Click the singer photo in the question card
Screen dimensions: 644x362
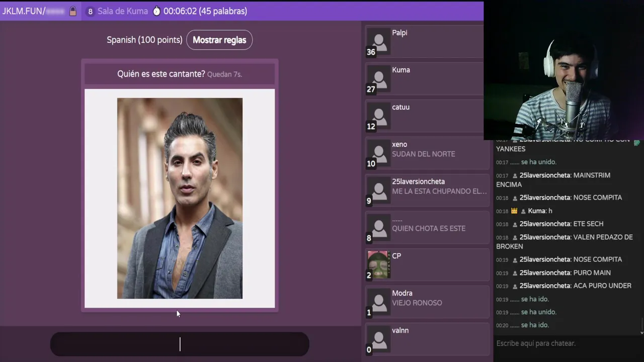pyautogui.click(x=180, y=198)
